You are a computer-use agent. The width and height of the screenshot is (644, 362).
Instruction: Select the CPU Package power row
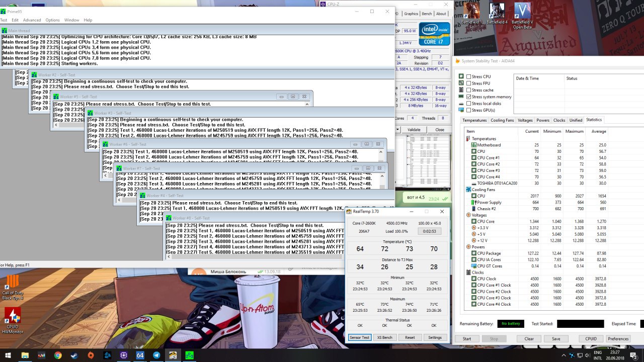(x=537, y=253)
